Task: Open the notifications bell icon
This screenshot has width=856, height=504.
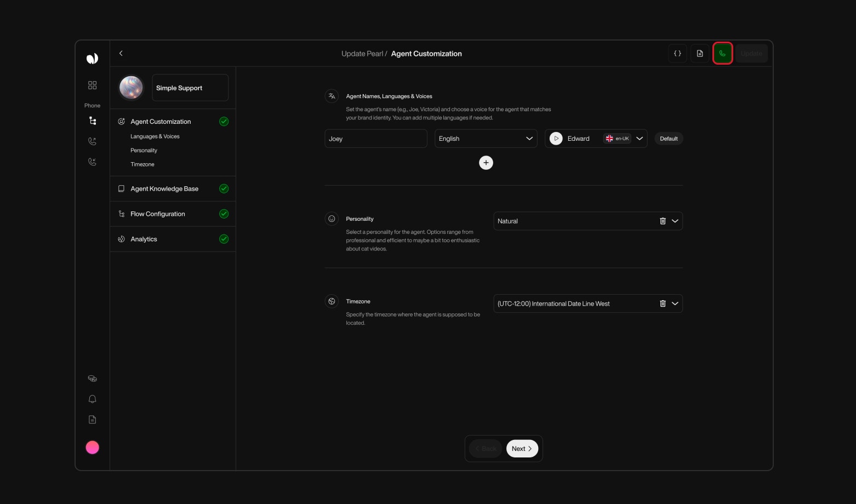Action: click(x=92, y=399)
